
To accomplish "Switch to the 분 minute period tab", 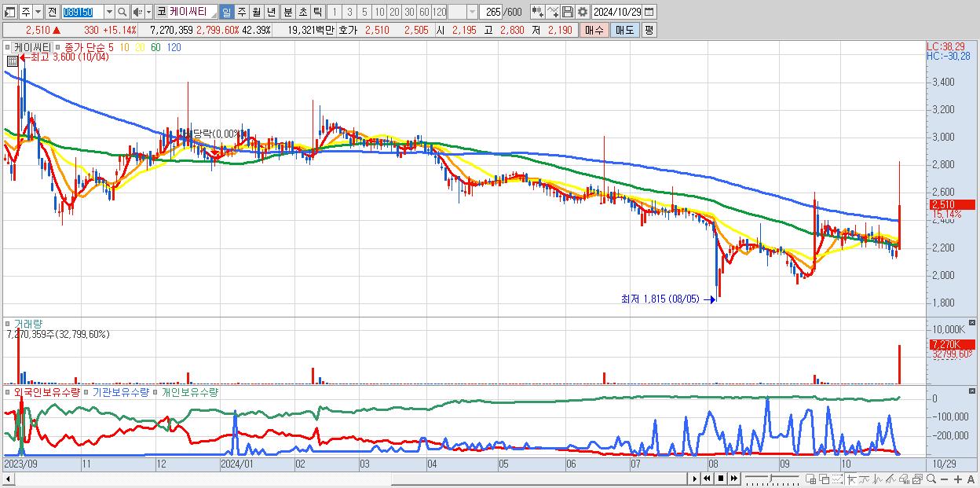I will coord(287,12).
